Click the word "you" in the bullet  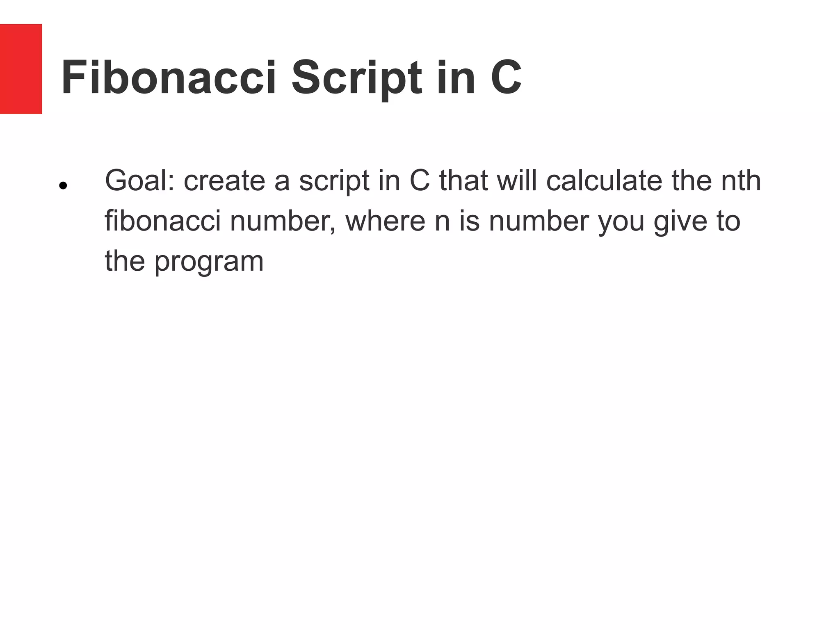[x=621, y=221]
